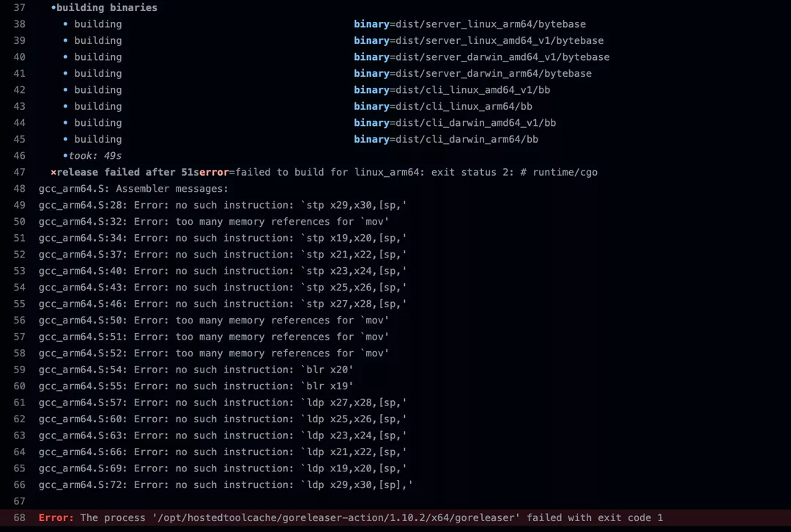Click the gcc_arm64.S:72 error line
Image resolution: width=791 pixels, height=532 pixels.
click(226, 485)
